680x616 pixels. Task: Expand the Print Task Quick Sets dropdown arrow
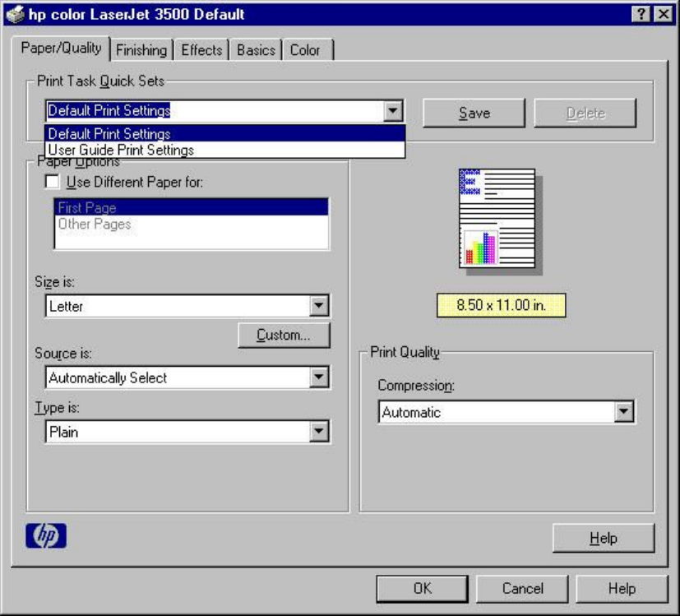click(393, 111)
